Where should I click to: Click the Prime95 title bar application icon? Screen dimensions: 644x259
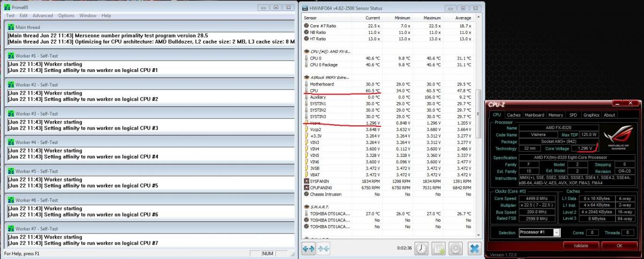[x=7, y=7]
